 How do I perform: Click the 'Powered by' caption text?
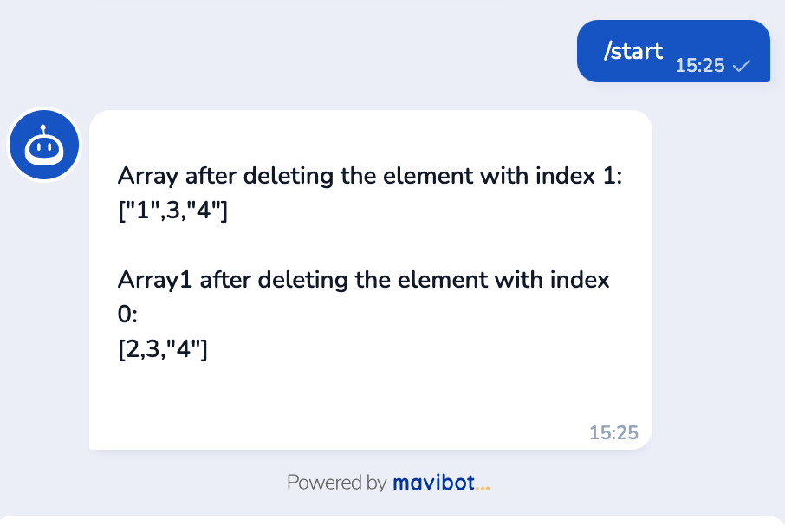pos(336,483)
